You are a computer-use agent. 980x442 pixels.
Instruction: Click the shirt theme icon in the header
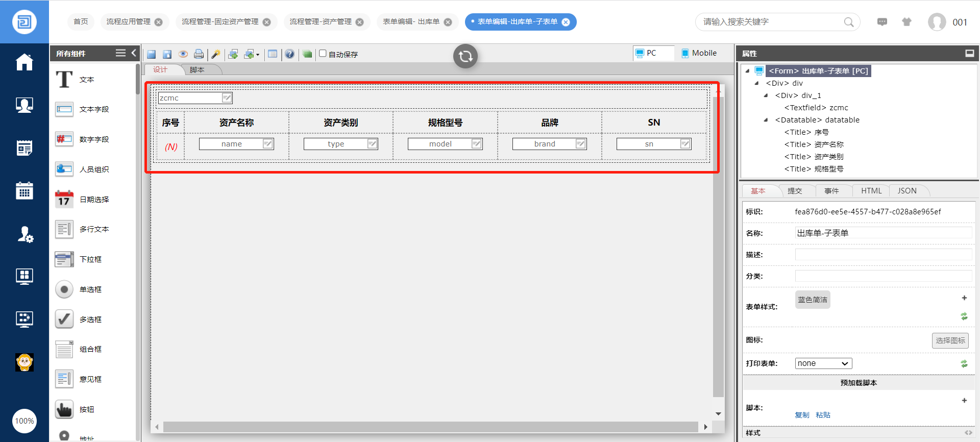click(x=906, y=22)
